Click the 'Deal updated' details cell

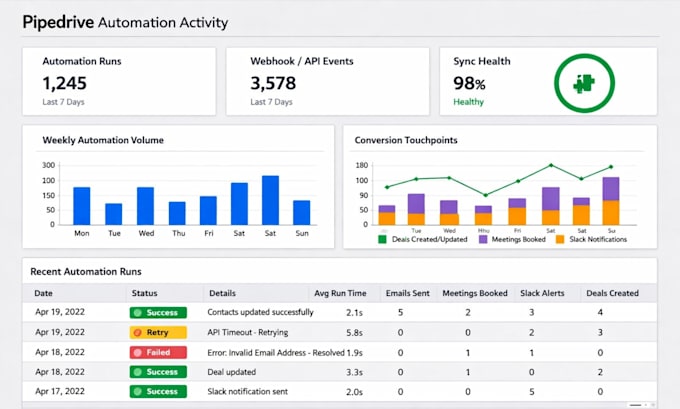(x=232, y=372)
